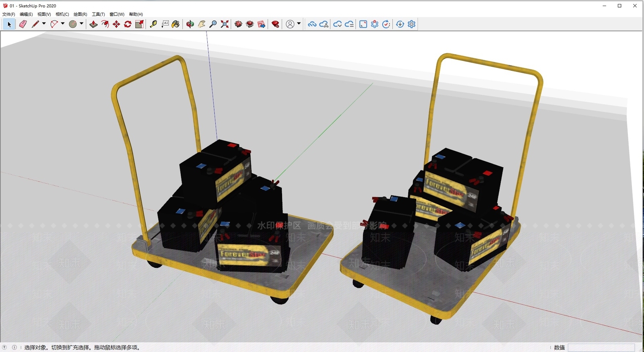Open the 相机(C) menu

[x=62, y=14]
